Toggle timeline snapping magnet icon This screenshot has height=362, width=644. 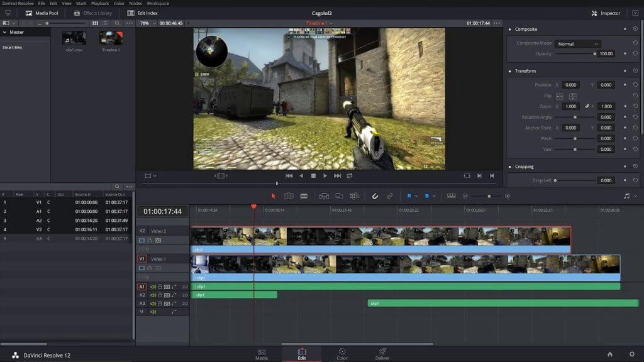(375, 196)
